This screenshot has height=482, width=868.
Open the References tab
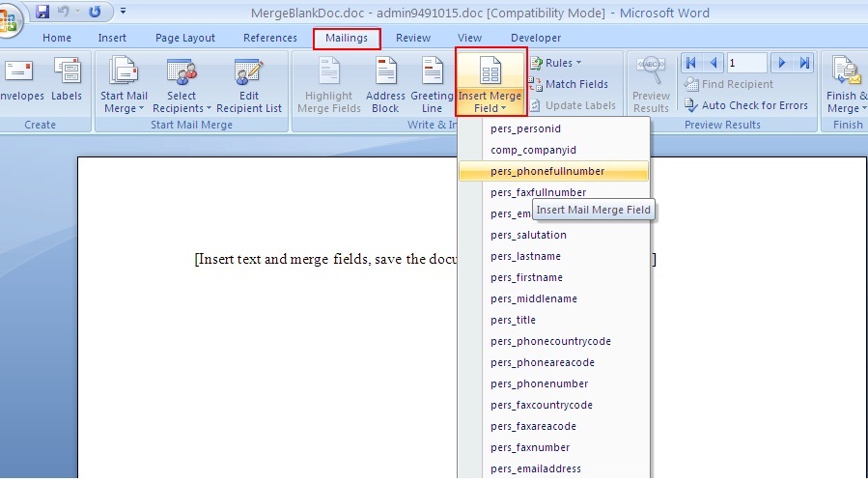(x=270, y=38)
